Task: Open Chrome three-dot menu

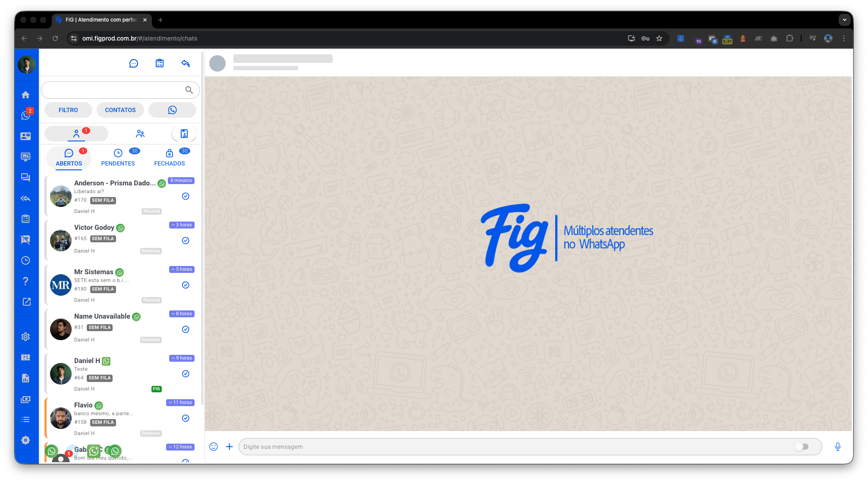Action: 844,38
